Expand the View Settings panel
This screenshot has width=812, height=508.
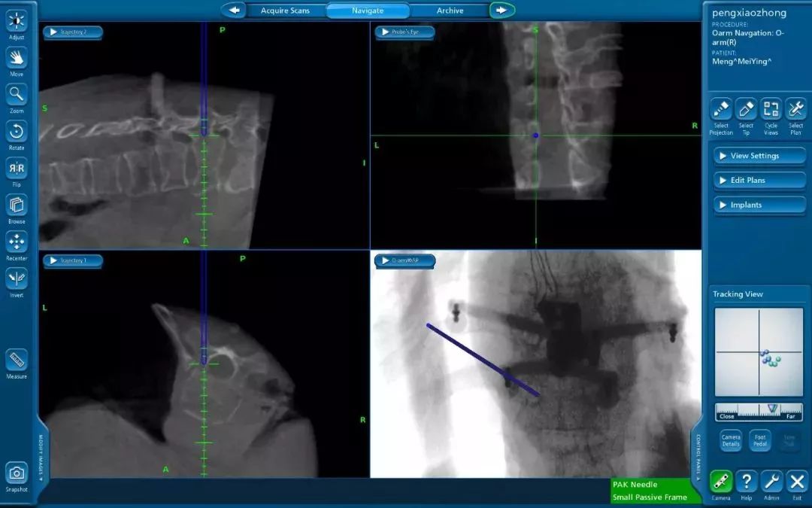pyautogui.click(x=759, y=156)
